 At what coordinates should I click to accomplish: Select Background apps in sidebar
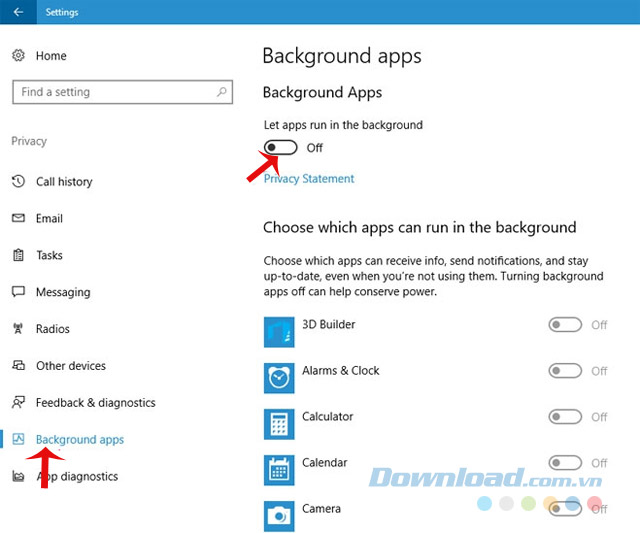pyautogui.click(x=80, y=440)
